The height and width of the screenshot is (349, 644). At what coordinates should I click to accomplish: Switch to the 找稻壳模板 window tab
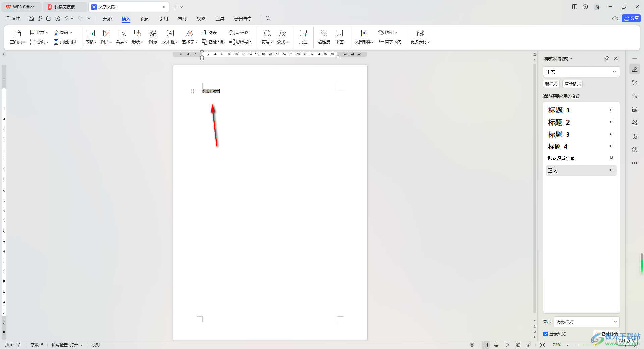[65, 7]
